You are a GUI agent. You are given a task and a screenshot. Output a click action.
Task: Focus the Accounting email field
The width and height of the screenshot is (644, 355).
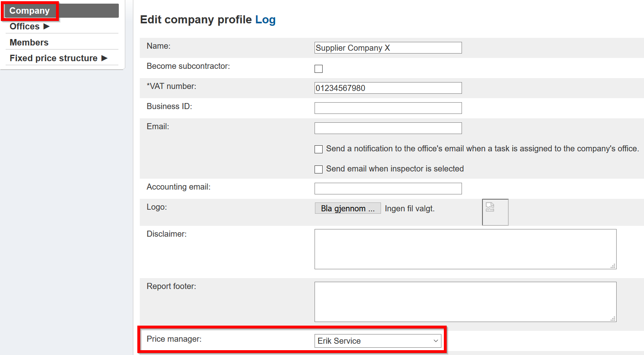[387, 188]
